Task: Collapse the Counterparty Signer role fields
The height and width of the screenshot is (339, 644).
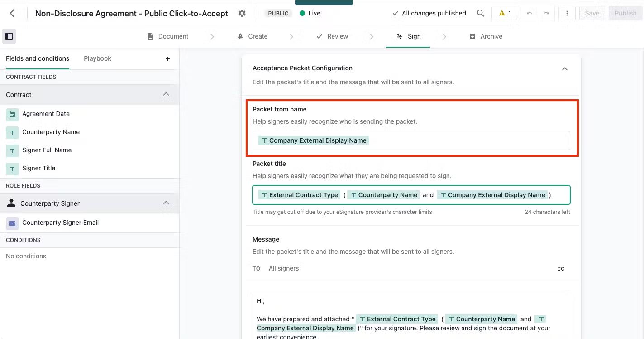Action: tap(166, 203)
